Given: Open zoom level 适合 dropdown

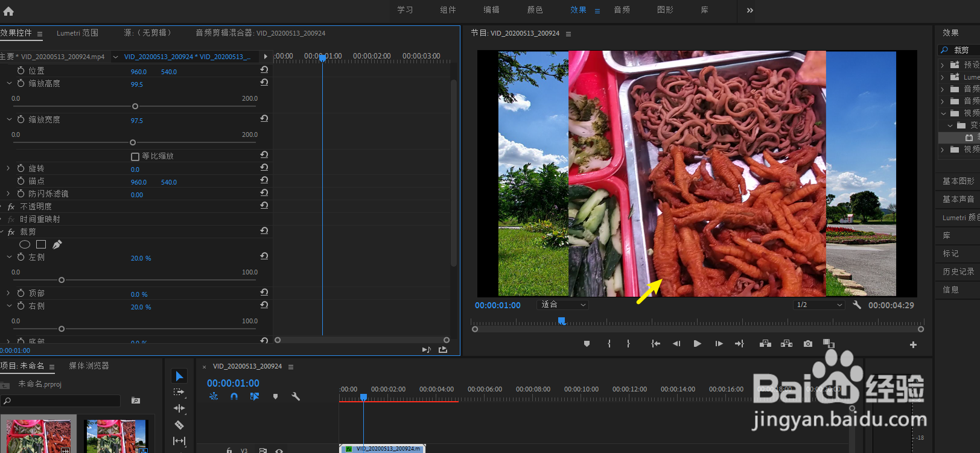Looking at the screenshot, I should click(562, 305).
